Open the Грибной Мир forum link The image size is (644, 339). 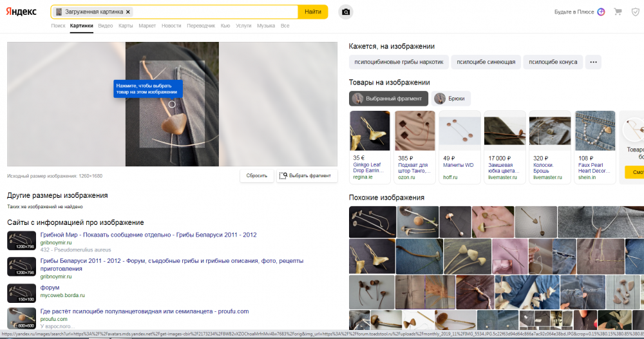point(148,235)
